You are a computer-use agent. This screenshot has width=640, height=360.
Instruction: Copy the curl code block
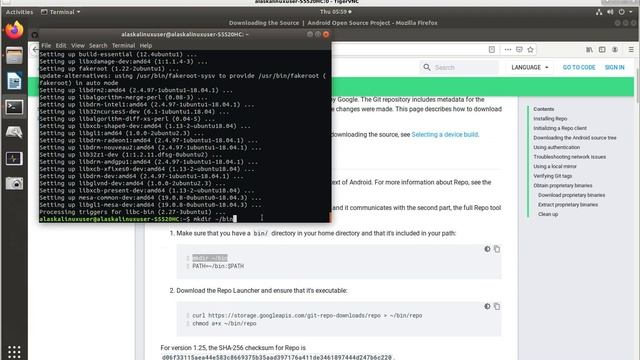pos(497,306)
